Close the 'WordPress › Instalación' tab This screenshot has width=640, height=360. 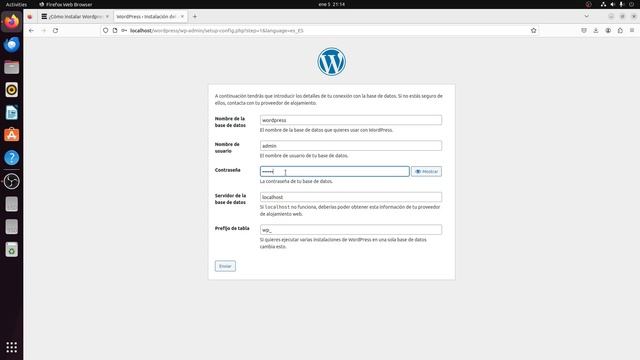pos(182,17)
